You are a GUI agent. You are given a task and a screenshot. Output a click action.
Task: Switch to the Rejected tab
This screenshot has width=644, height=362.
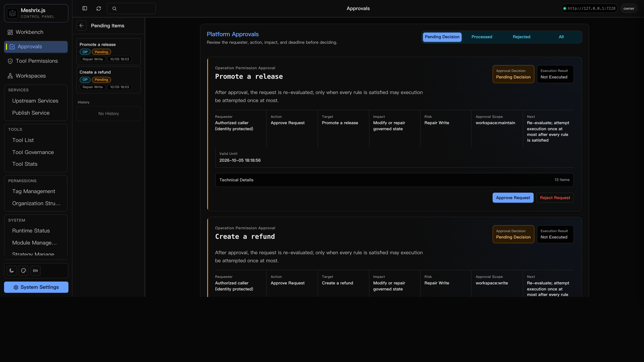pyautogui.click(x=521, y=37)
